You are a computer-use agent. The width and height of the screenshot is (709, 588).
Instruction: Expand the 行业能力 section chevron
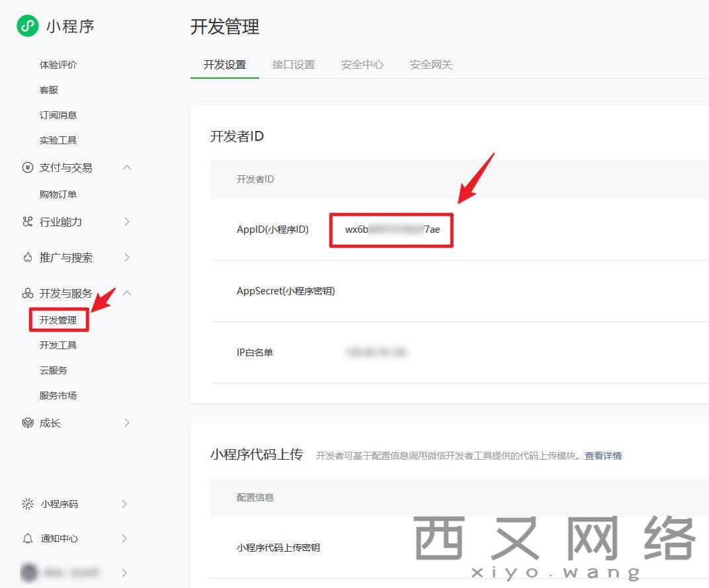coord(127,222)
